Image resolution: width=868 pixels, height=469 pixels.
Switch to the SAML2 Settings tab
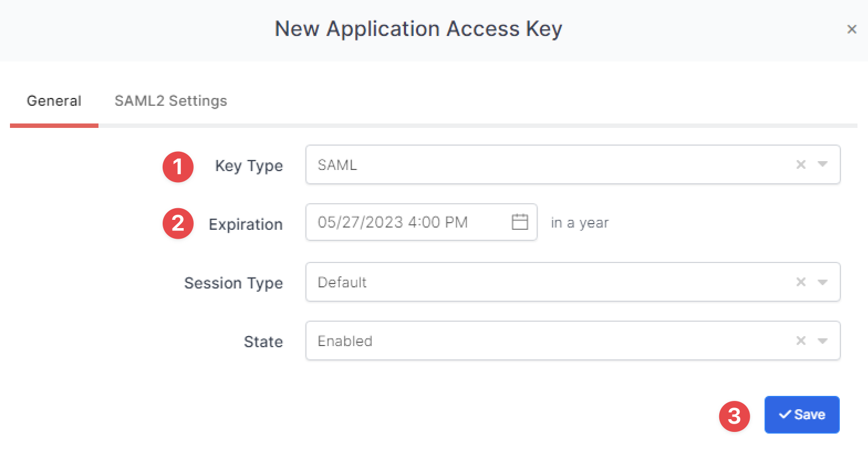pyautogui.click(x=170, y=101)
